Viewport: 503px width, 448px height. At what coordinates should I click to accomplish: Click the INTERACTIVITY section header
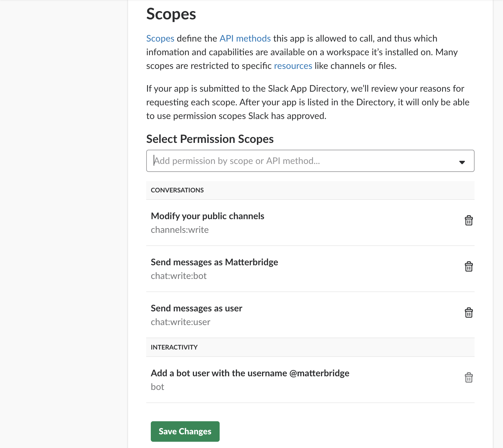(x=174, y=347)
